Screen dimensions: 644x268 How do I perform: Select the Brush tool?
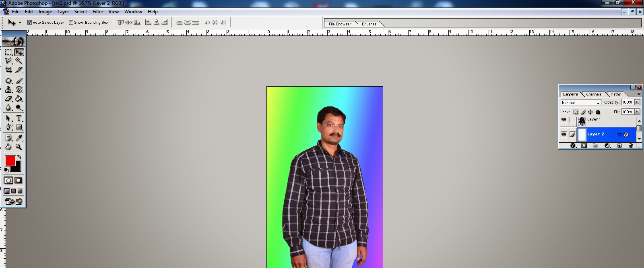pyautogui.click(x=19, y=81)
